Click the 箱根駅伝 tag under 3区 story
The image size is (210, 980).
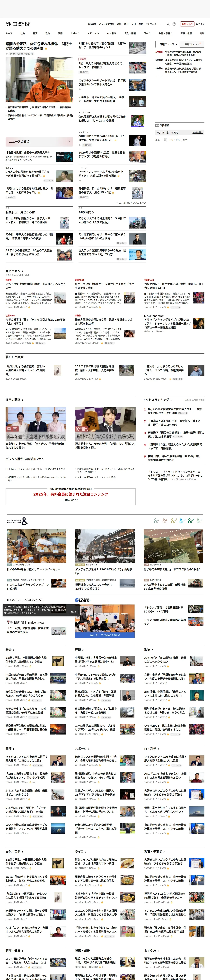click(x=83, y=72)
